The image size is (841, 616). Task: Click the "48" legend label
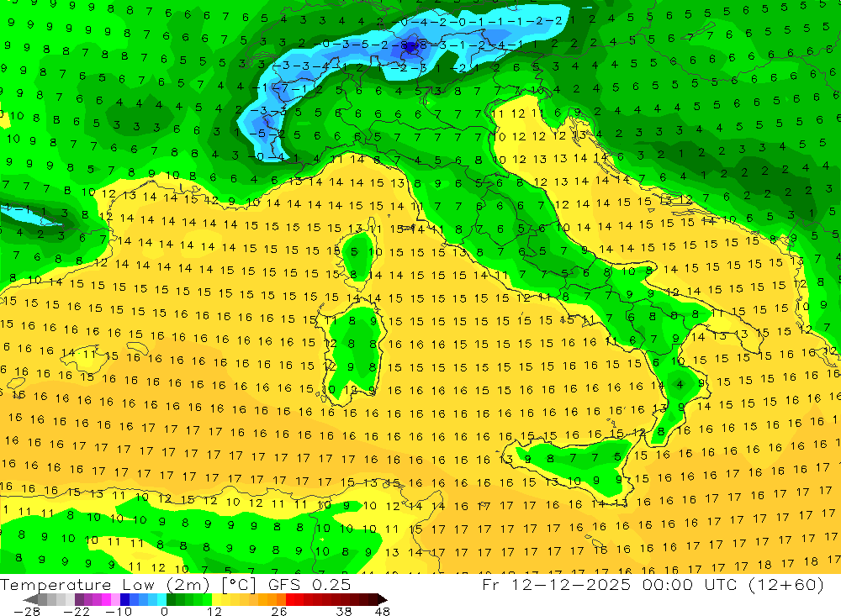383,612
